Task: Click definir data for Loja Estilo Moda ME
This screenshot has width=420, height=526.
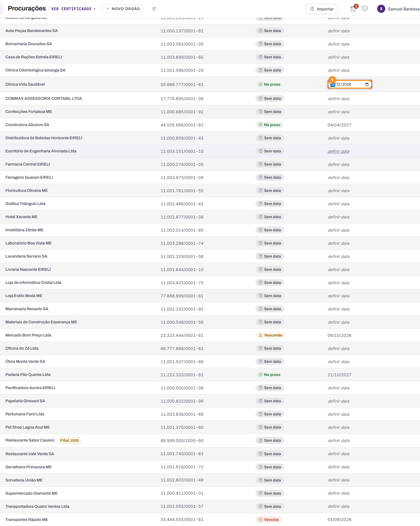Action: [x=338, y=296]
